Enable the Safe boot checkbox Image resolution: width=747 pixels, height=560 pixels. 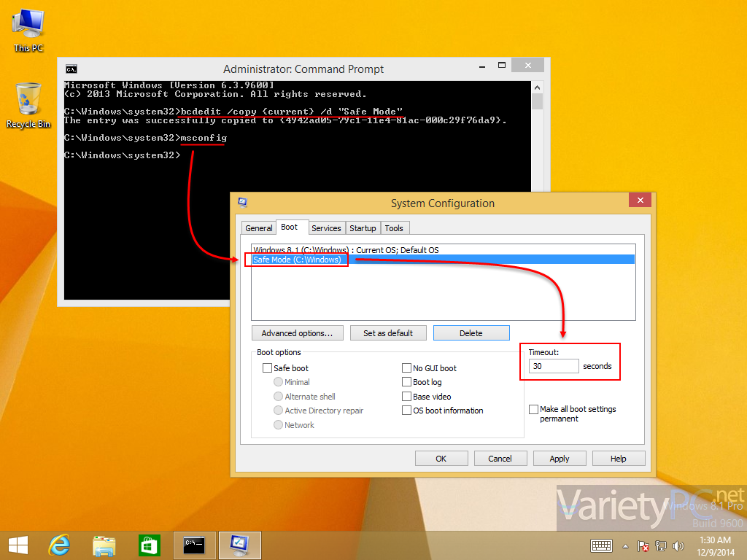268,367
